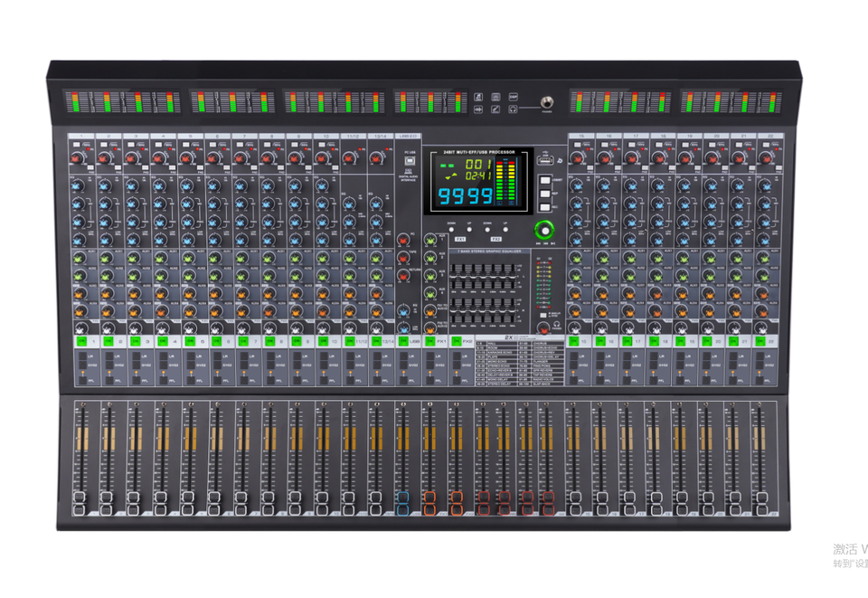Image resolution: width=868 pixels, height=598 pixels.
Task: Click the blue USB channel fader
Action: (x=402, y=498)
